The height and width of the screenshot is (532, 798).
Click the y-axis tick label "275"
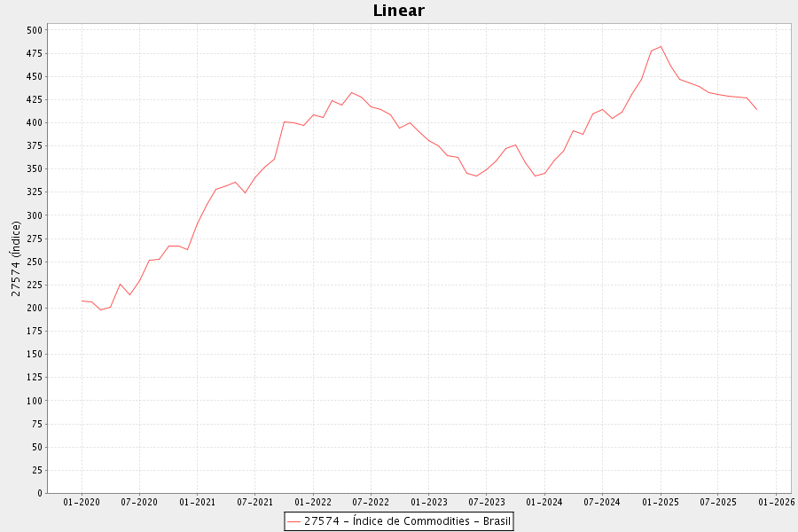(34, 239)
